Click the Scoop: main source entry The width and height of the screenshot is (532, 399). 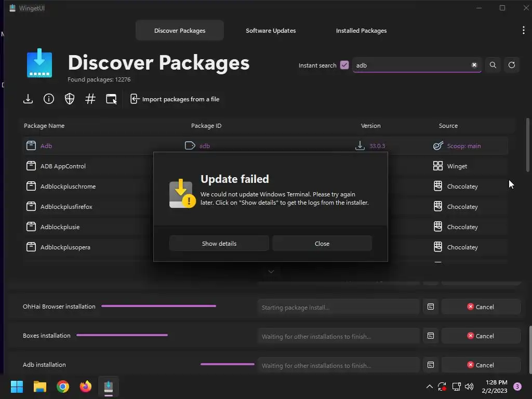pyautogui.click(x=464, y=146)
